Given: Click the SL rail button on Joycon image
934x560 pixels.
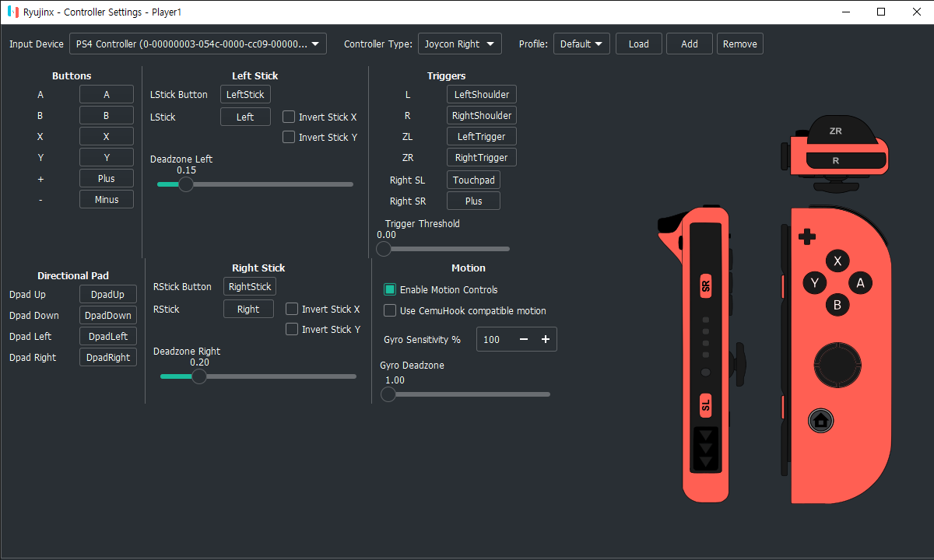Looking at the screenshot, I should click(706, 405).
